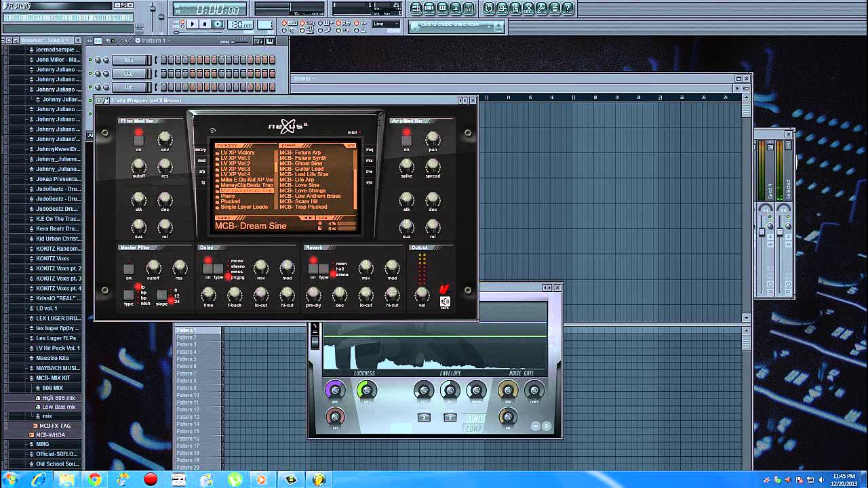
Task: Click the first toolbar window-view icon
Action: point(416,8)
